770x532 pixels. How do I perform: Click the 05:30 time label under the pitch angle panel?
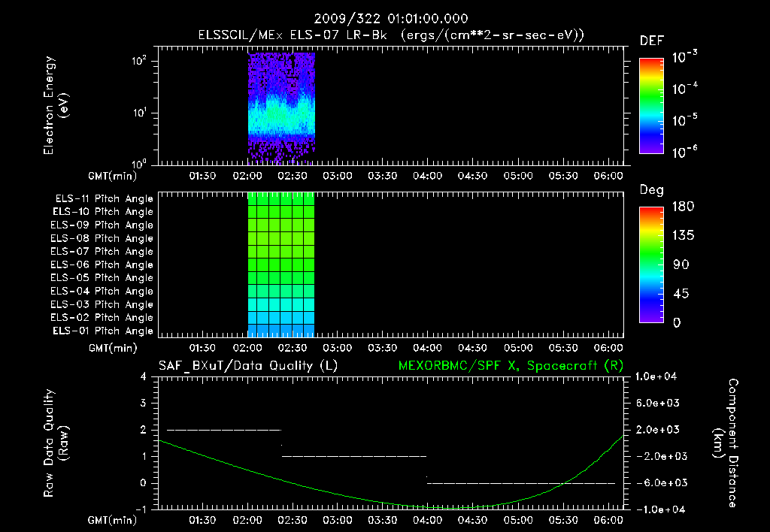(563, 348)
